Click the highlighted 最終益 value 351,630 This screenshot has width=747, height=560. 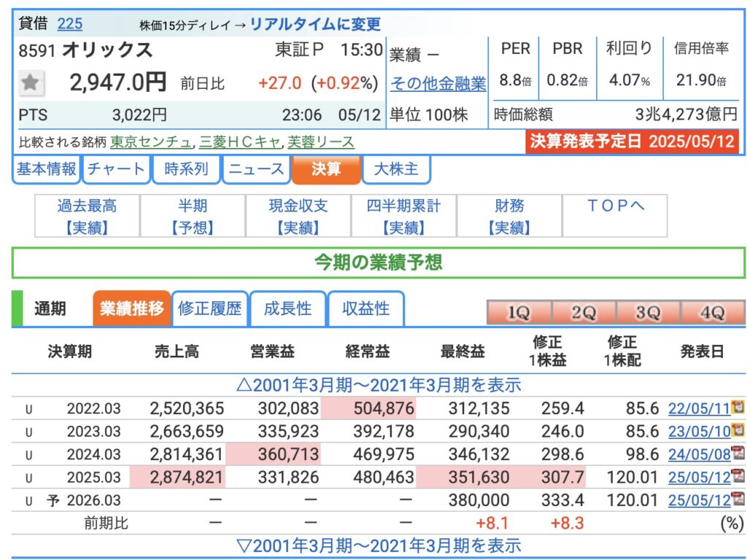click(x=479, y=477)
